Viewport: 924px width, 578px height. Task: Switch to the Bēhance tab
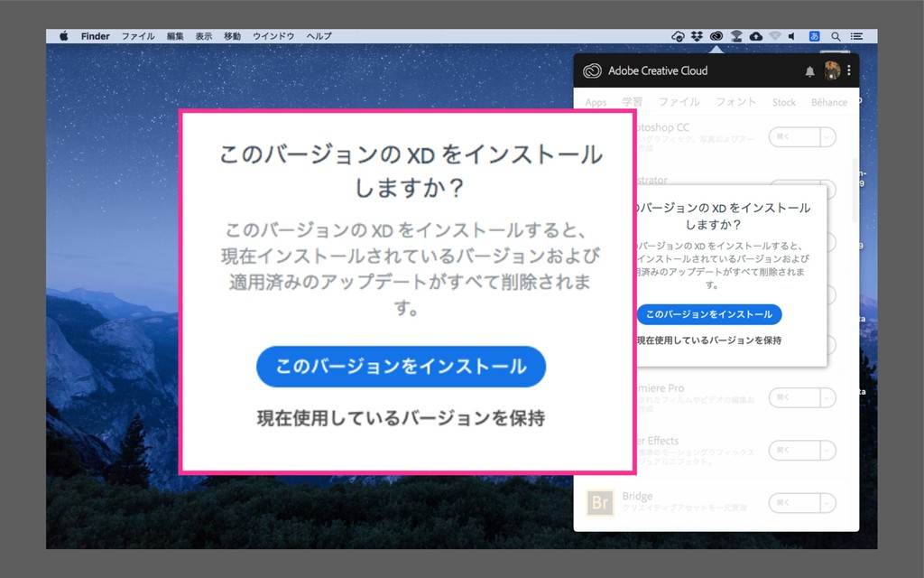tap(828, 102)
